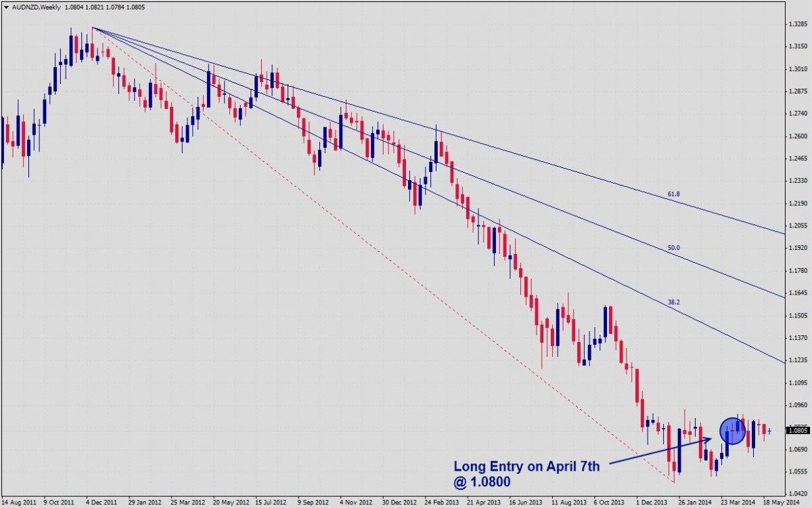This screenshot has height=508, width=812.
Task: Open the chart dropdown arrow beside AUDNZD,Weekly
Action: coord(6,7)
